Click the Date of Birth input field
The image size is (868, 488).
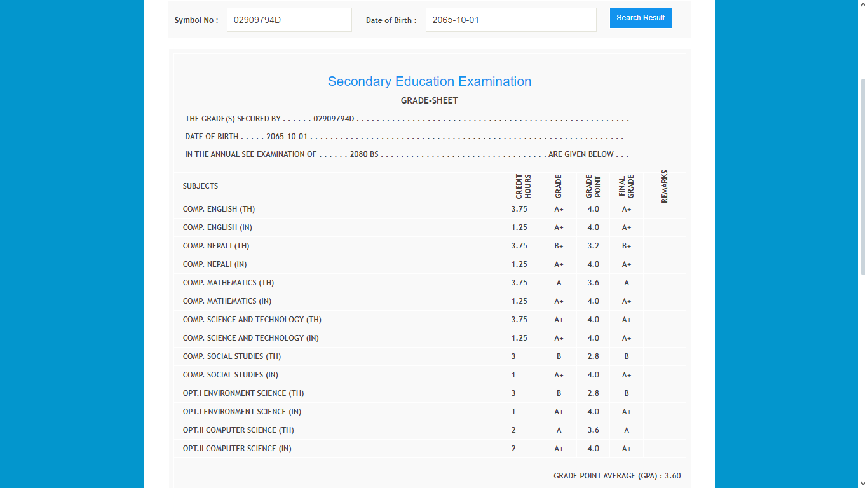(510, 20)
